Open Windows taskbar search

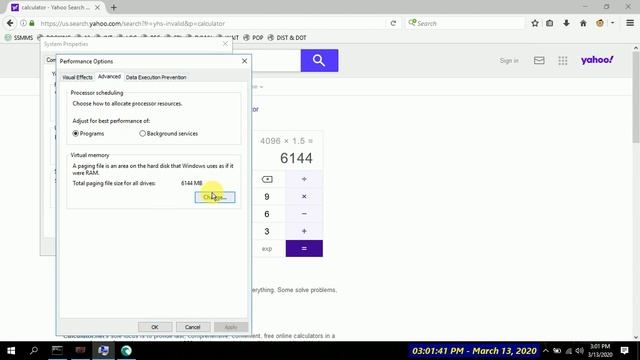[34, 351]
